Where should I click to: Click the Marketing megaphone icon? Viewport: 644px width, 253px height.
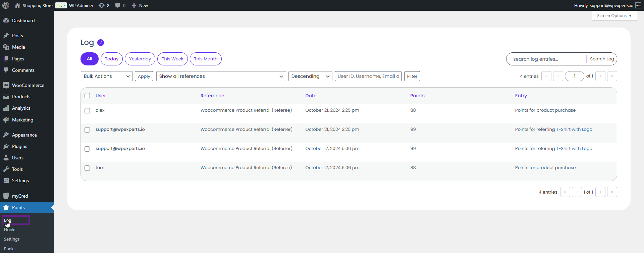click(6, 120)
